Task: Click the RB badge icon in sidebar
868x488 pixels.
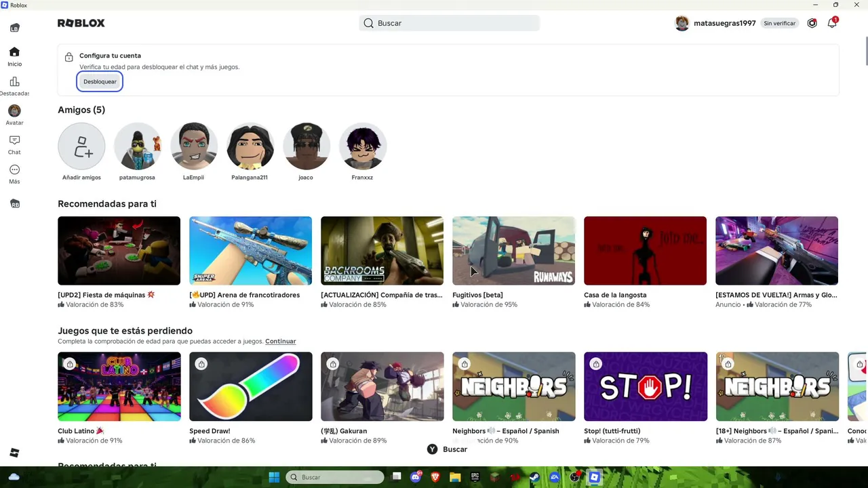Action: tap(15, 204)
